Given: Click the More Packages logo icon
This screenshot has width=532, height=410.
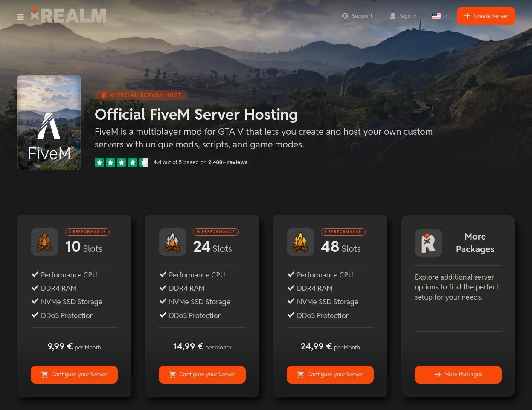Looking at the screenshot, I should [x=428, y=243].
